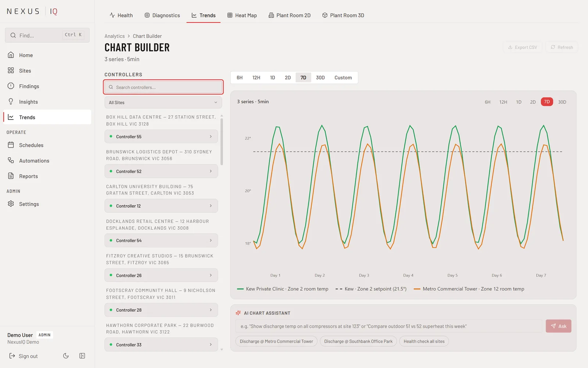
Task: Open Sites grid icon
Action: coord(11,71)
